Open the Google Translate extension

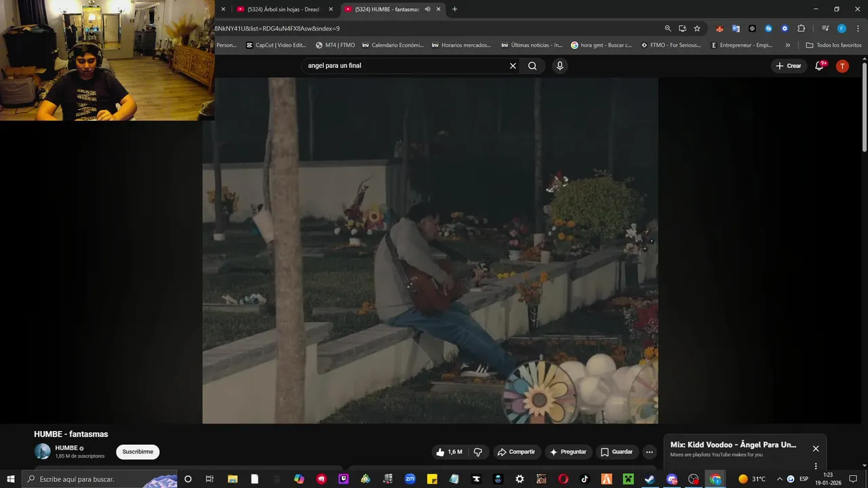click(x=736, y=28)
